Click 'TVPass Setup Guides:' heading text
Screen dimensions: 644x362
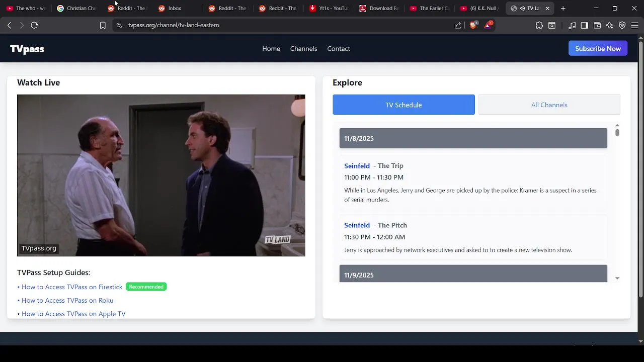point(53,273)
